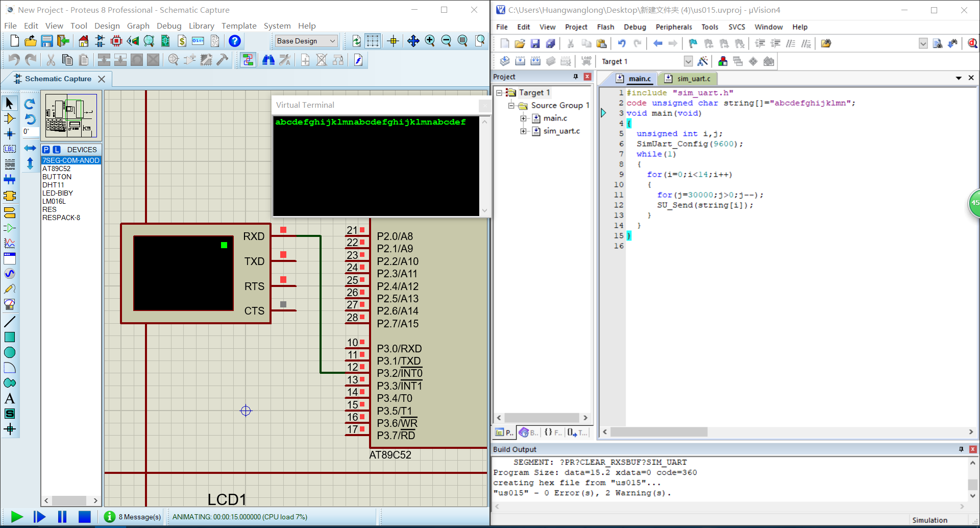Screen dimensions: 980x528
Task: Select the Subcircuit Mode tool
Action: pos(9,196)
